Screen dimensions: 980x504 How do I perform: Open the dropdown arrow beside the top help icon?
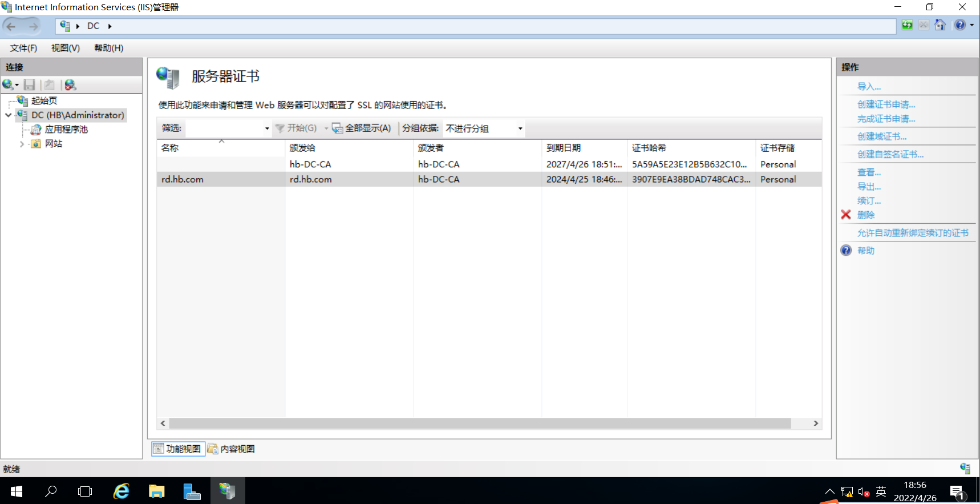point(971,25)
